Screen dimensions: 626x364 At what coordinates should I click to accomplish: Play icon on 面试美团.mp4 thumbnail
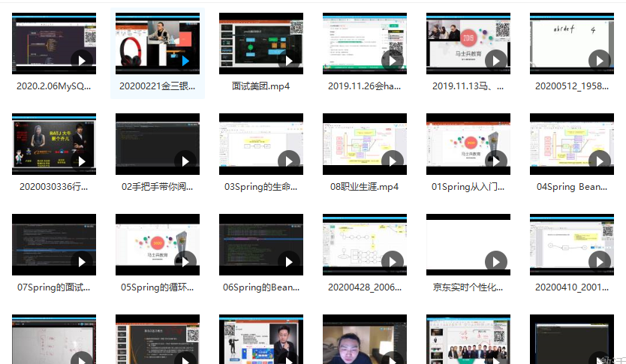289,61
